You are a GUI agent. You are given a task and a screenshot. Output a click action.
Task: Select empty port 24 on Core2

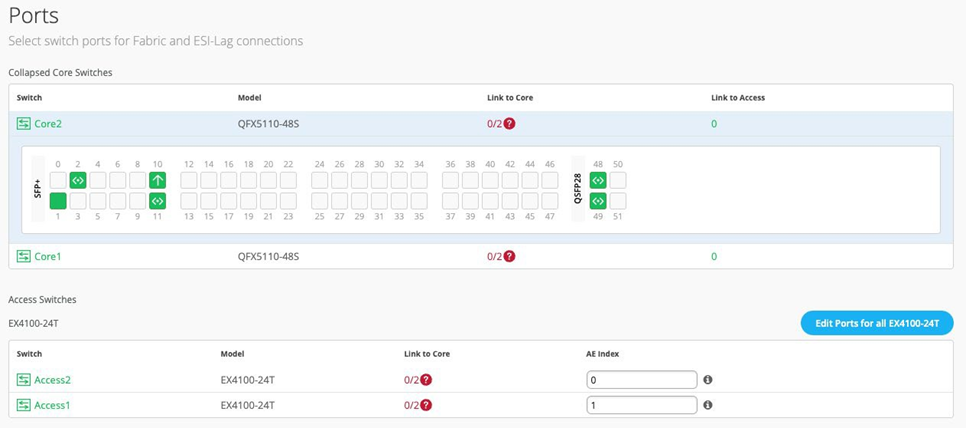pyautogui.click(x=319, y=180)
